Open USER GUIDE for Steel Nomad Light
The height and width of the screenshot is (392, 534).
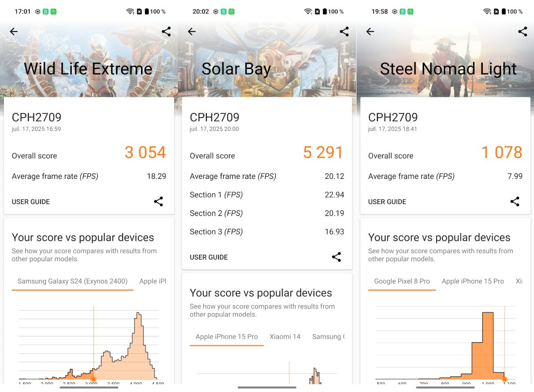click(x=387, y=202)
